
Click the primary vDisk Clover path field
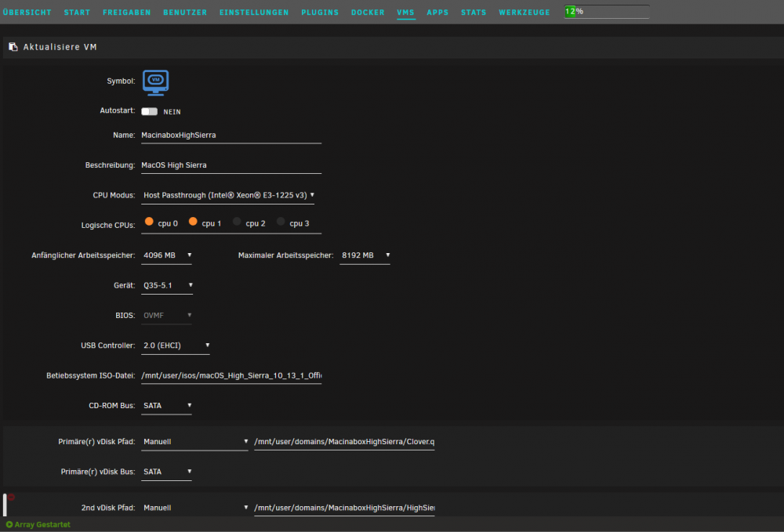[344, 442]
